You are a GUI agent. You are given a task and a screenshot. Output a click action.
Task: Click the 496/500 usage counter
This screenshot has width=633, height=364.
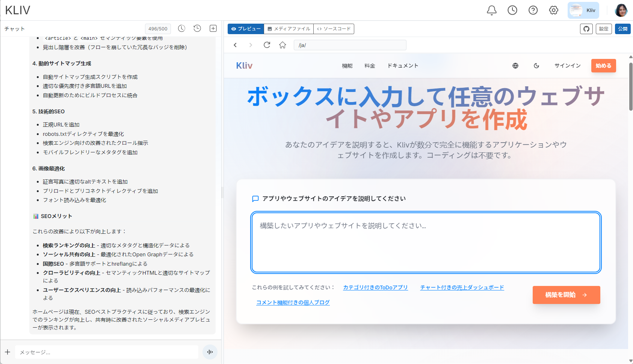coord(158,29)
